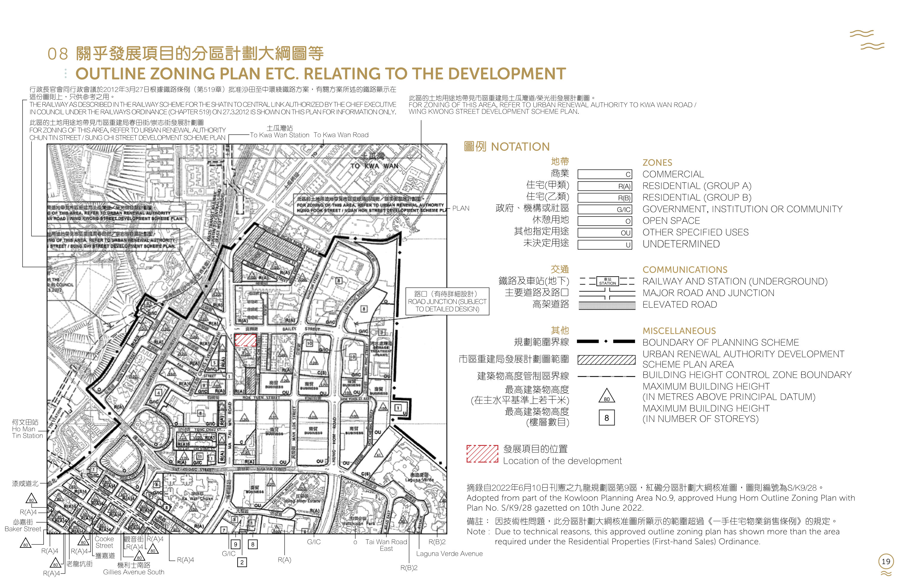Click the boxed 2 callout below the map
Image resolution: width=906 pixels, height=588 pixels.
242,562
